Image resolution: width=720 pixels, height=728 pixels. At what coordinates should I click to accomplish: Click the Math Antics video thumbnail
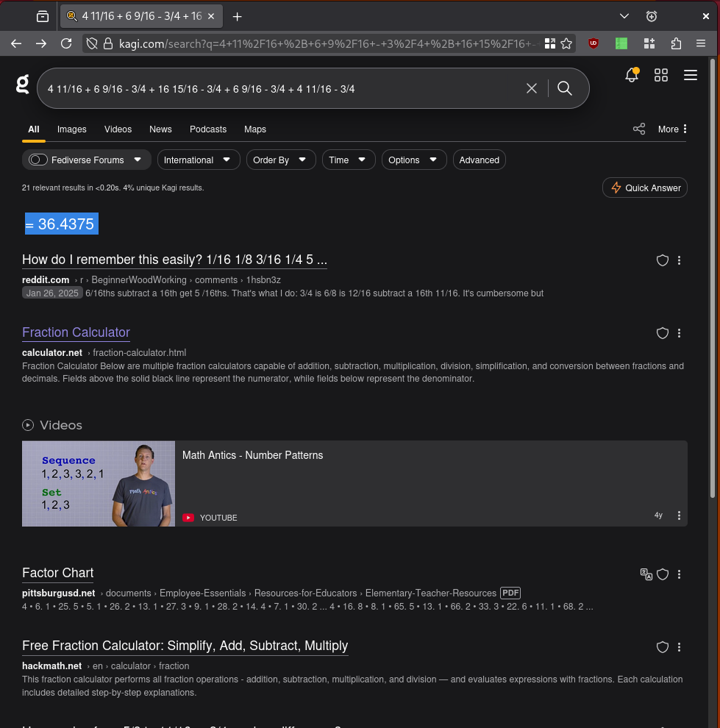[99, 483]
